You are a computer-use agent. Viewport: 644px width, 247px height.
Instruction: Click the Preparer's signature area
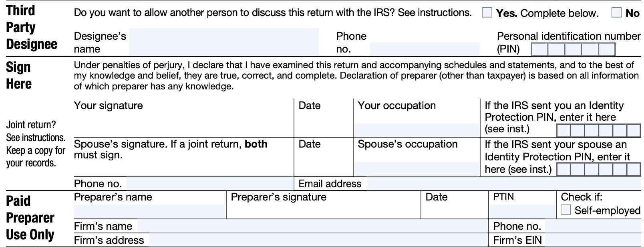(323, 210)
